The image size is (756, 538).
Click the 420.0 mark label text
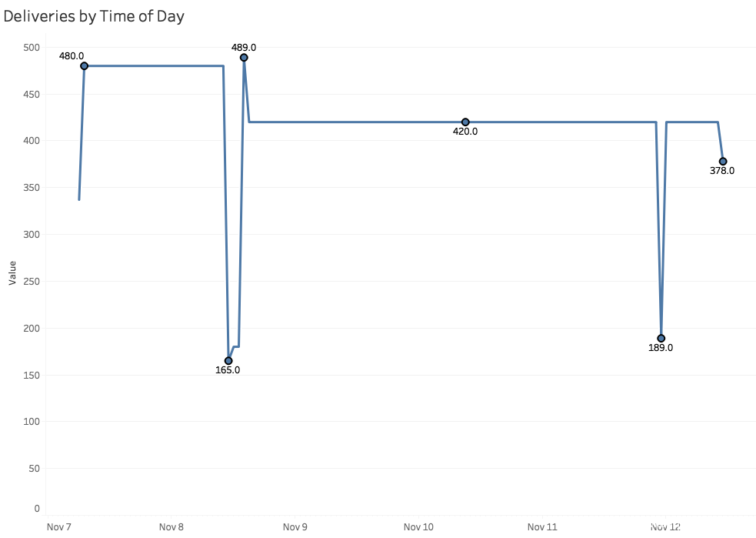tap(465, 132)
